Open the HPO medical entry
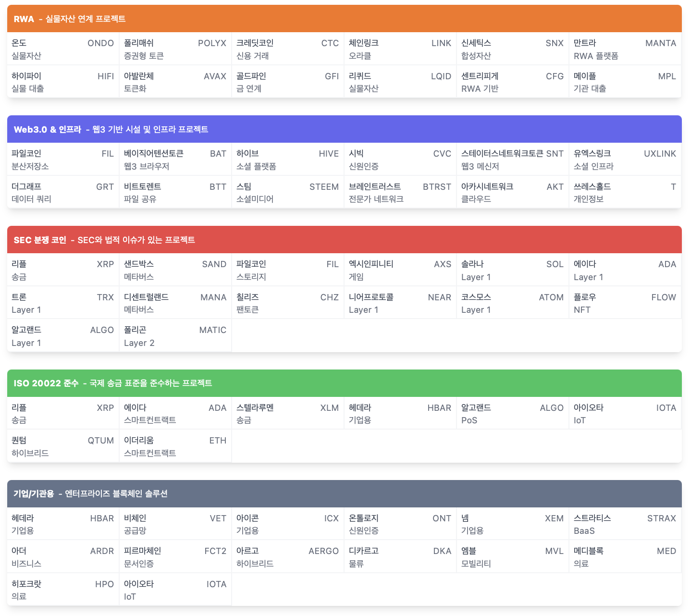The width and height of the screenshot is (691, 616). [62, 590]
